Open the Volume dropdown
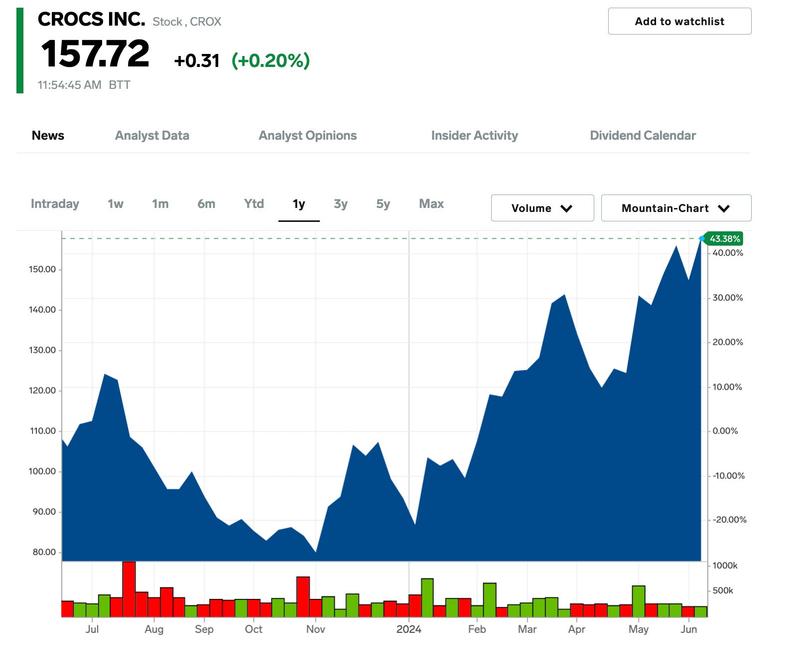The width and height of the screenshot is (800, 647). pyautogui.click(x=542, y=208)
